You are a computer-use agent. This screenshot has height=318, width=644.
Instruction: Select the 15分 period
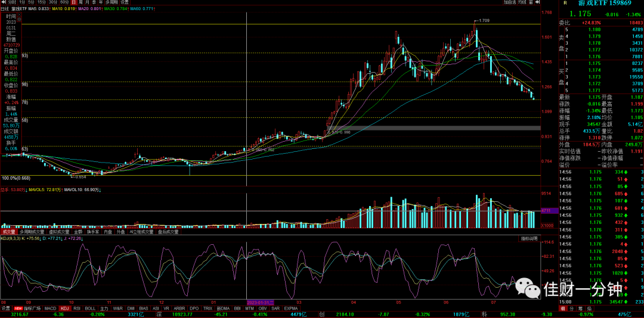tap(42, 2)
